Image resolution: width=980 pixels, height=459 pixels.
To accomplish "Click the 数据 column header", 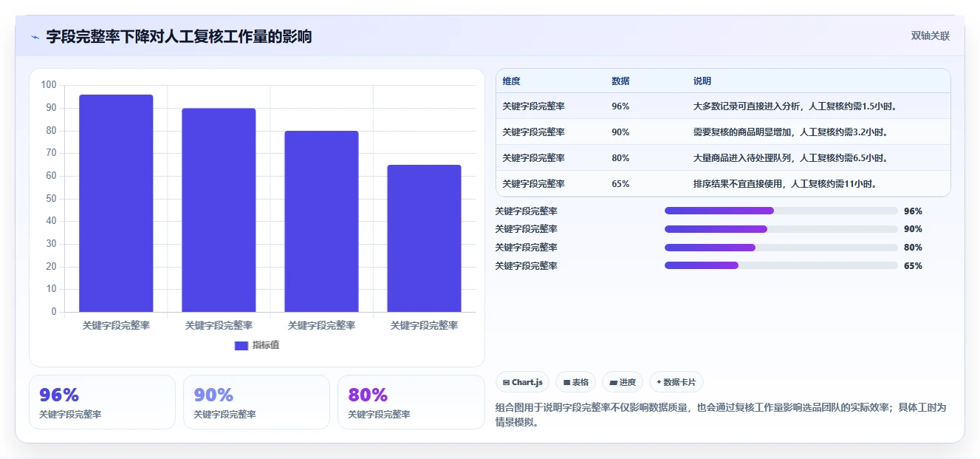I will [x=620, y=81].
